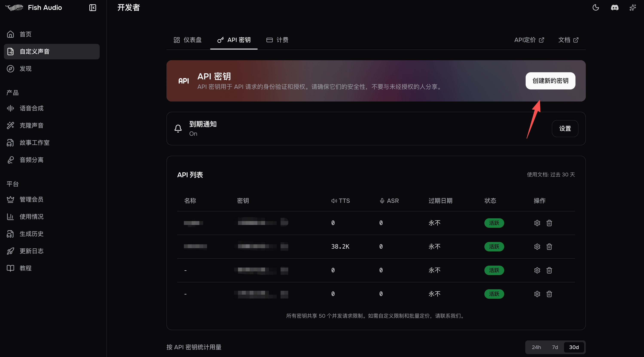644x357 pixels.
Task: Open the API定价 external link
Action: tap(529, 40)
